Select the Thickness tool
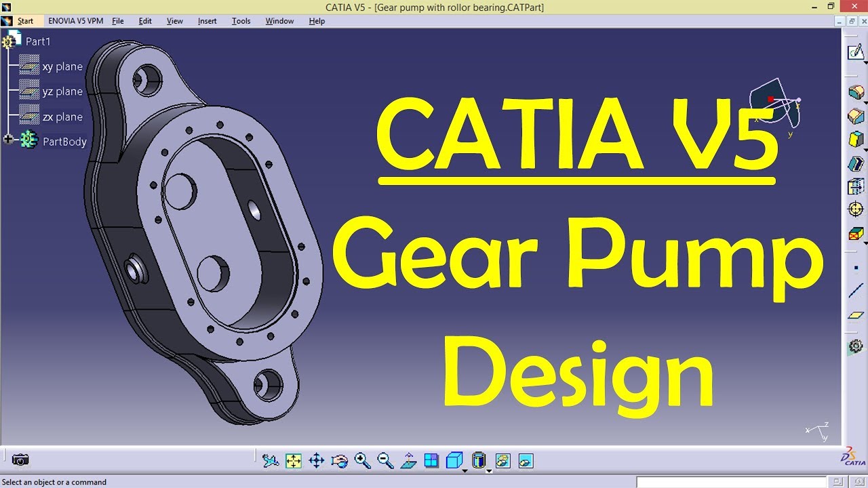 [x=856, y=186]
